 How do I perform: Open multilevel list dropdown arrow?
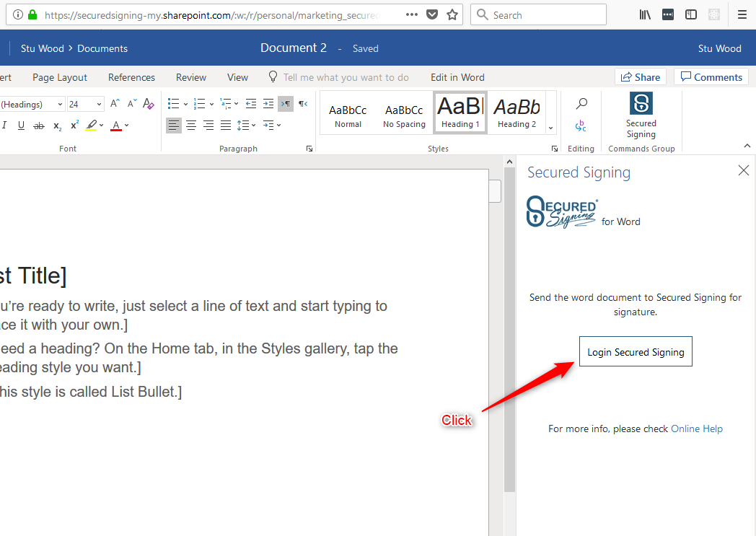click(237, 104)
